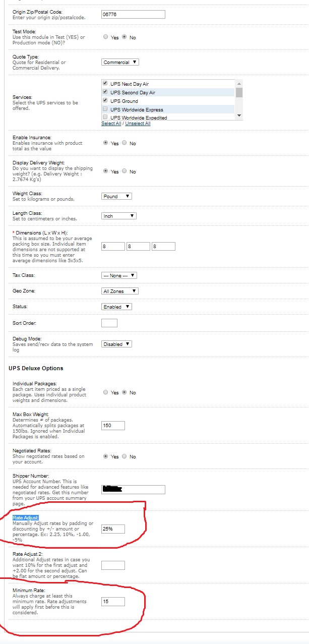Select No for Test Mode
Image resolution: width=309 pixels, height=644 pixels.
tap(125, 37)
